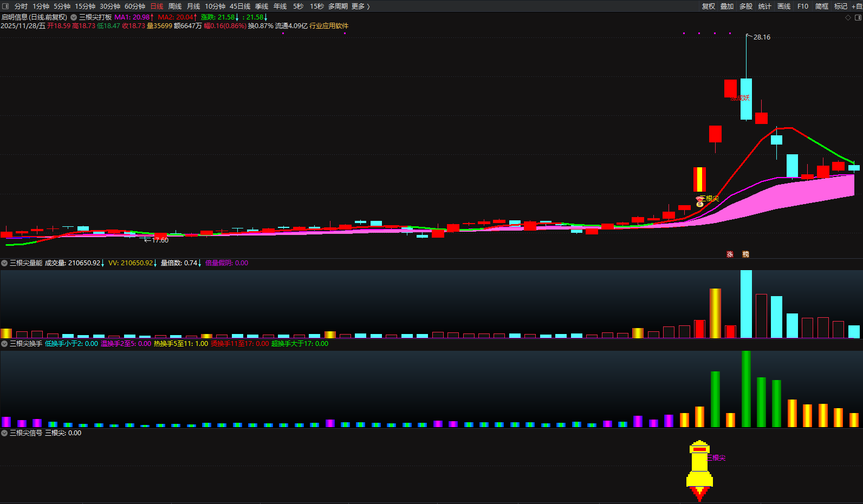Switch to the 周线 weekly period tab
The image size is (863, 504).
(x=175, y=6)
